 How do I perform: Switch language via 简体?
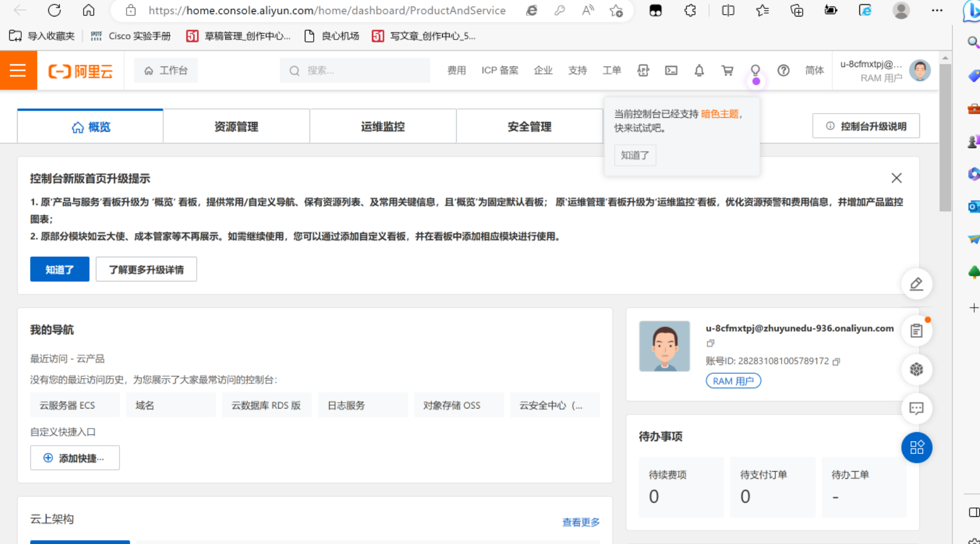pyautogui.click(x=815, y=71)
